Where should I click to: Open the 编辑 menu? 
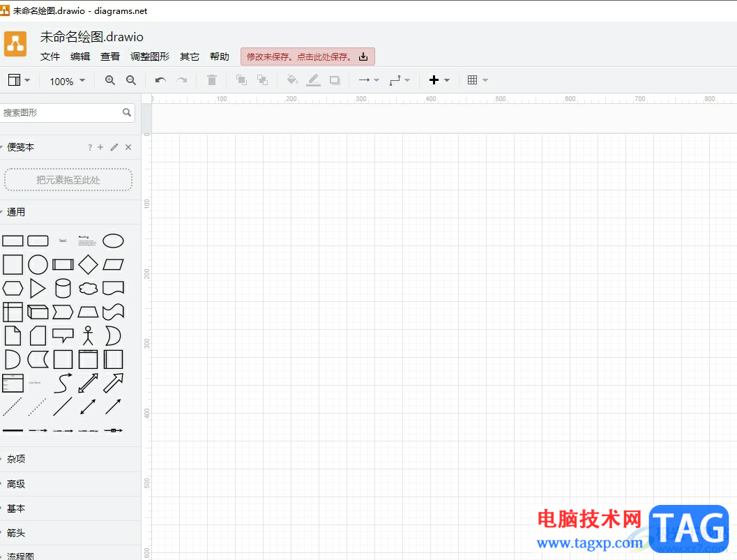80,56
